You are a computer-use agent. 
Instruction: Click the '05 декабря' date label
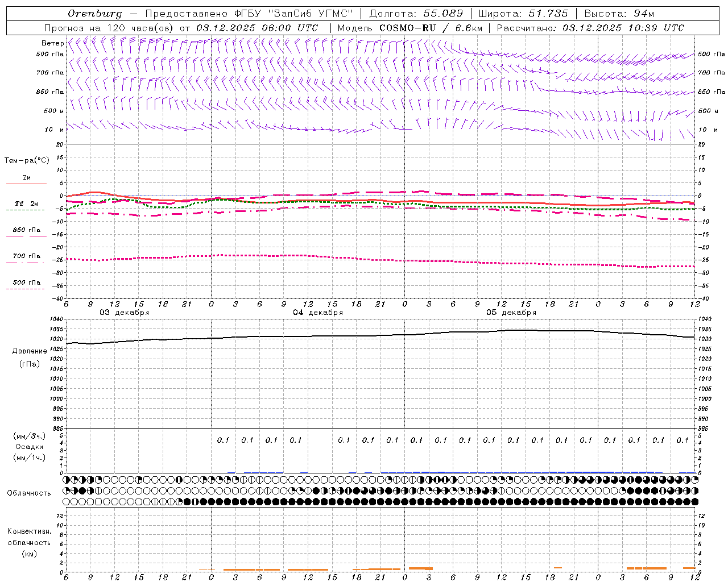pyautogui.click(x=511, y=313)
